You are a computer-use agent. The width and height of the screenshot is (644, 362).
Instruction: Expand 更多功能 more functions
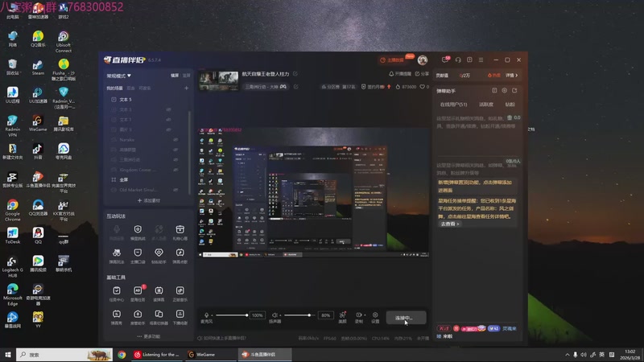[x=149, y=336]
